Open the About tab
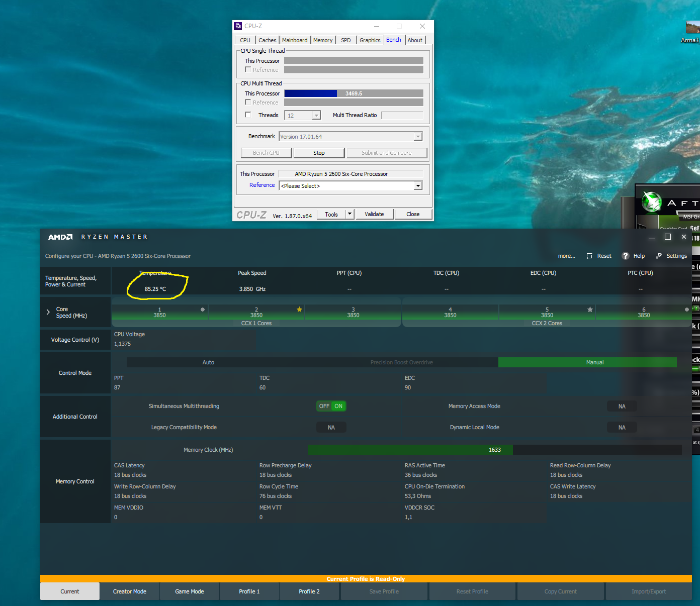This screenshot has width=700, height=606. pos(415,40)
